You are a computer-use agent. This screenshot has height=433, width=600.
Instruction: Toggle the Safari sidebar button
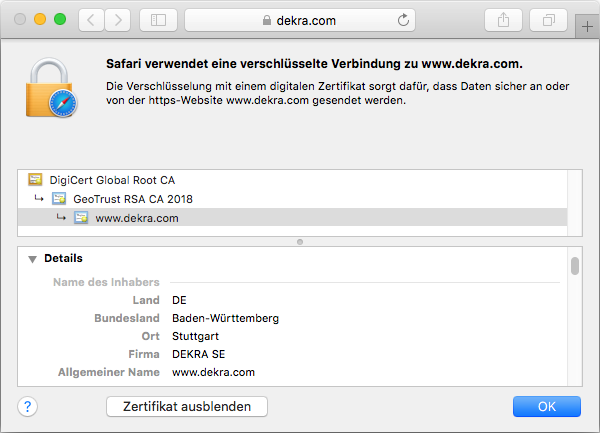click(158, 20)
